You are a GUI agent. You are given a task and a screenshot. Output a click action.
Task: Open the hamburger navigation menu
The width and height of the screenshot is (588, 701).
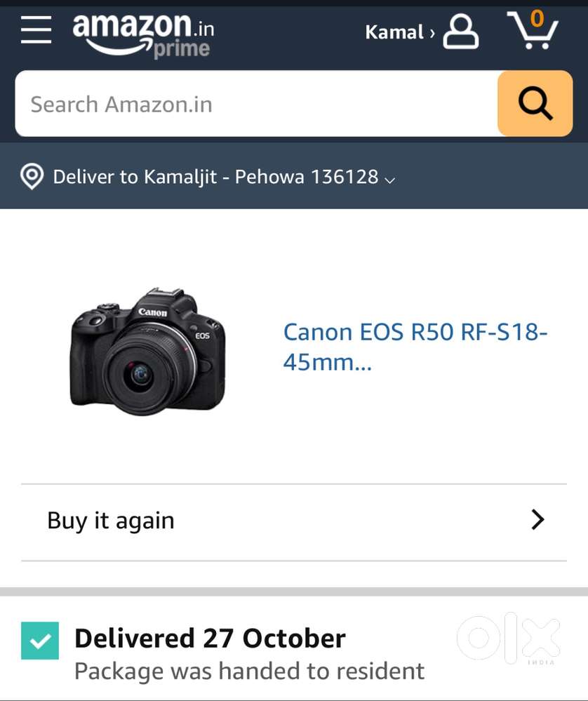pos(36,31)
